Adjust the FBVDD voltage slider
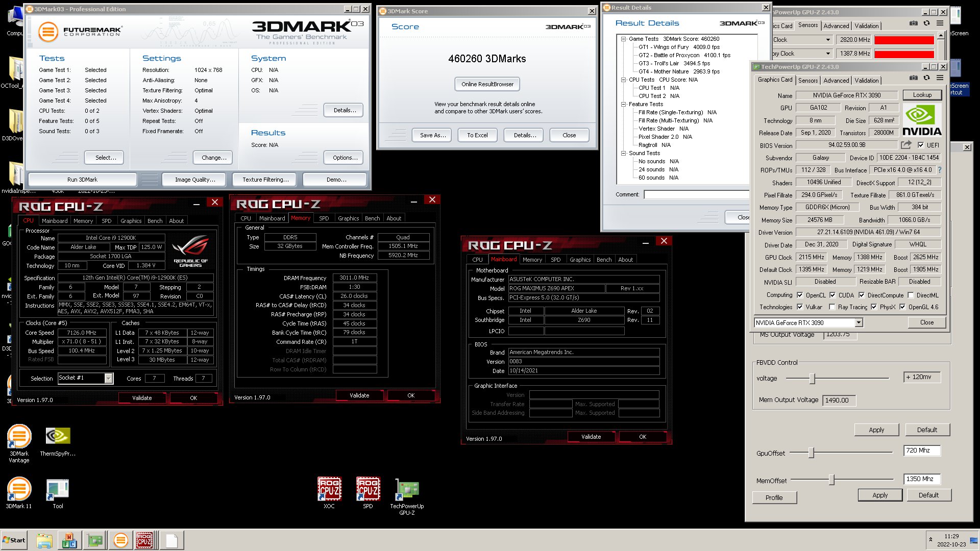 click(812, 378)
